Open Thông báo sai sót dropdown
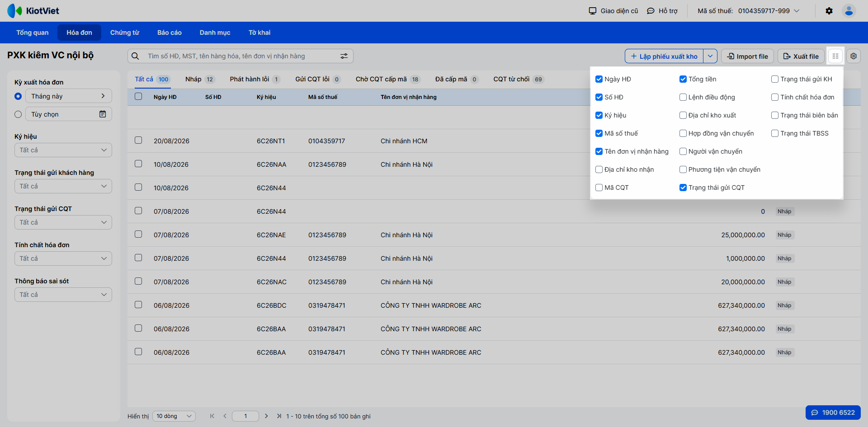 63,295
